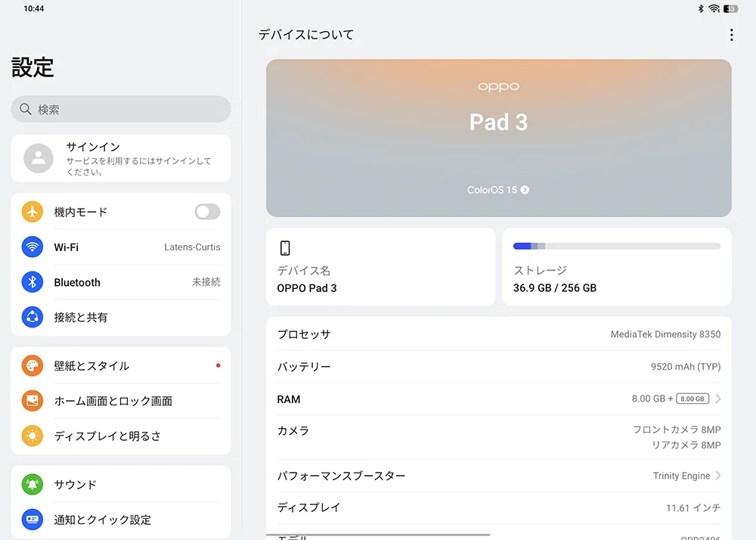Screen dimensions: 756x540
Task: Click the バッテリー row label
Action: click(304, 366)
